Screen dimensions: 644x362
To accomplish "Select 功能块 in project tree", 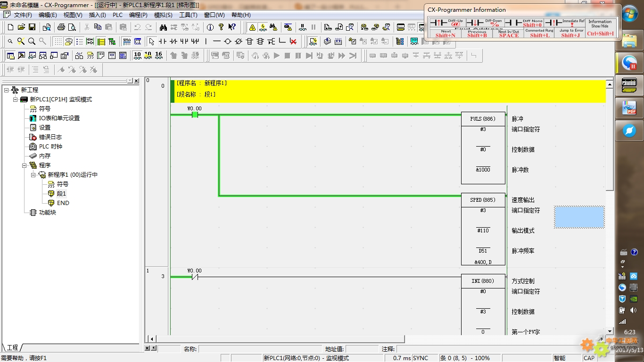I will click(x=48, y=213).
